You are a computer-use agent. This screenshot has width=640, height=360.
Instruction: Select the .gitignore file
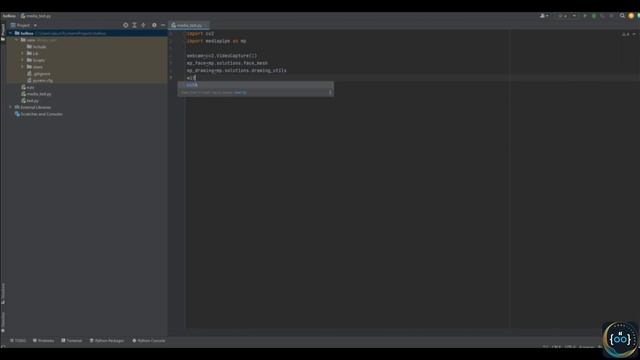(39, 74)
